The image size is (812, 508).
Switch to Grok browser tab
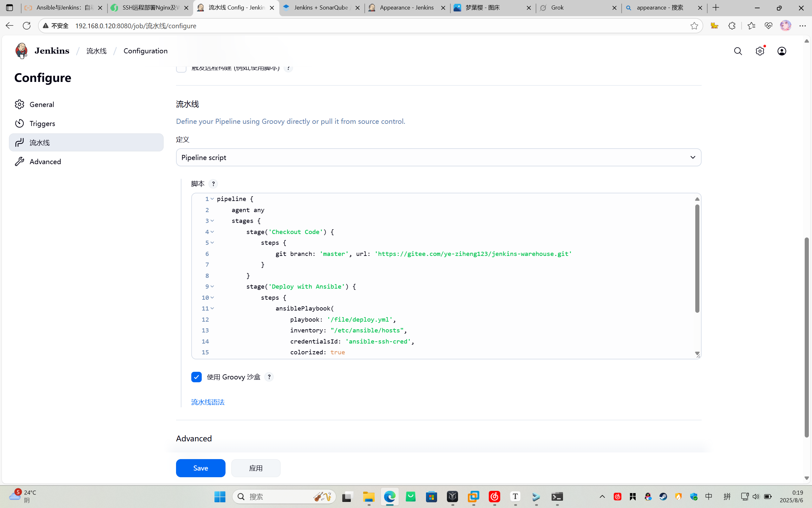(579, 7)
